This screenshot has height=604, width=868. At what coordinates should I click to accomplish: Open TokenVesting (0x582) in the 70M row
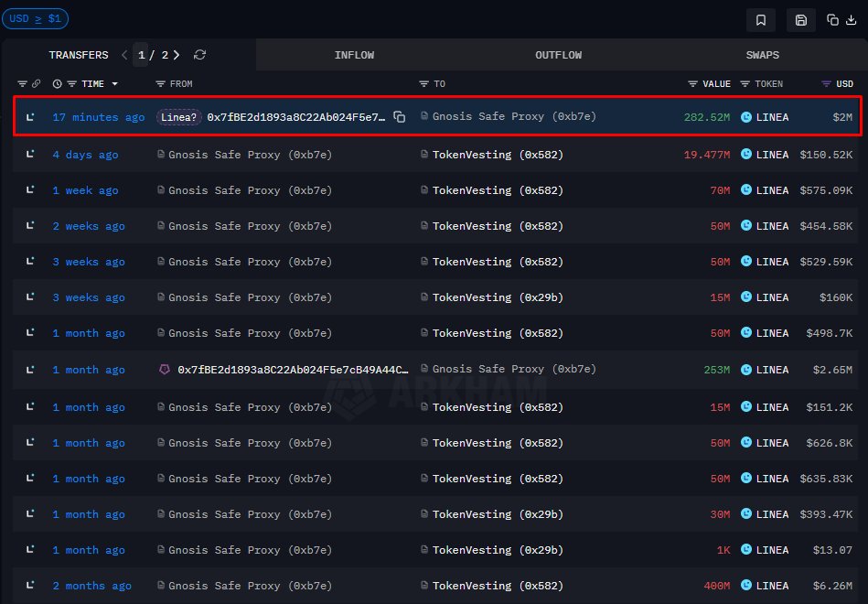pyautogui.click(x=498, y=190)
